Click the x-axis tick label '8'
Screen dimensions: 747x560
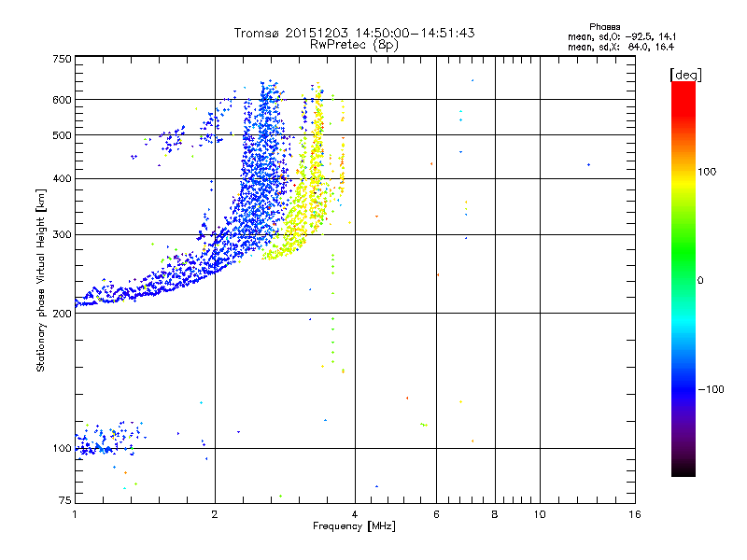tap(495, 514)
